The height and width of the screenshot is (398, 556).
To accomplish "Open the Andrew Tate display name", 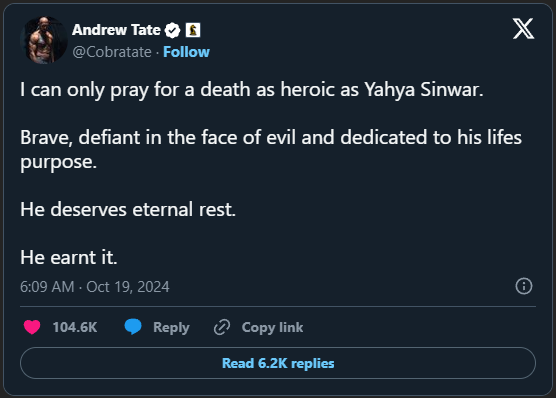I will click(116, 30).
